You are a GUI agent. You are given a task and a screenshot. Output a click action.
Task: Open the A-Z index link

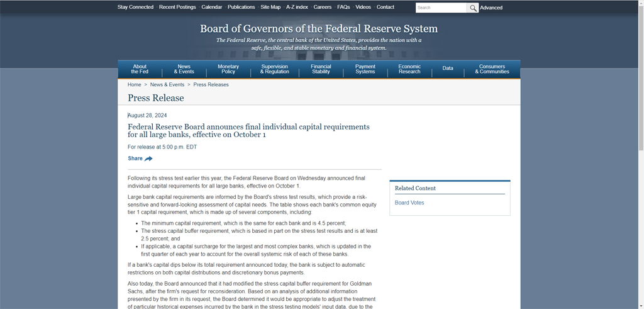(297, 7)
